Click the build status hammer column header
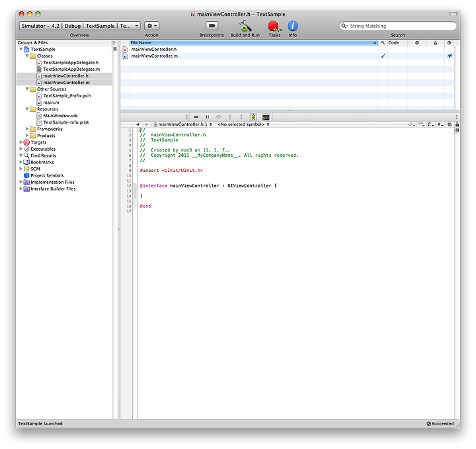The width and height of the screenshot is (476, 449). click(x=383, y=43)
